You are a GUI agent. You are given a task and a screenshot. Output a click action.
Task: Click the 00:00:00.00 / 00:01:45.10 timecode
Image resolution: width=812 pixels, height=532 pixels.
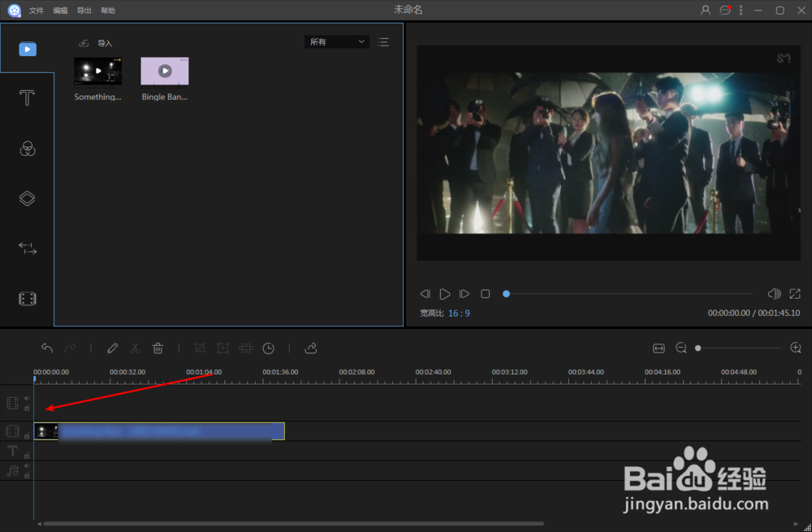[x=754, y=313]
